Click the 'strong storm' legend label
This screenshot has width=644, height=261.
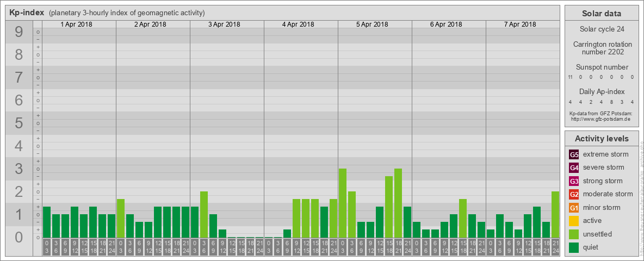point(603,181)
